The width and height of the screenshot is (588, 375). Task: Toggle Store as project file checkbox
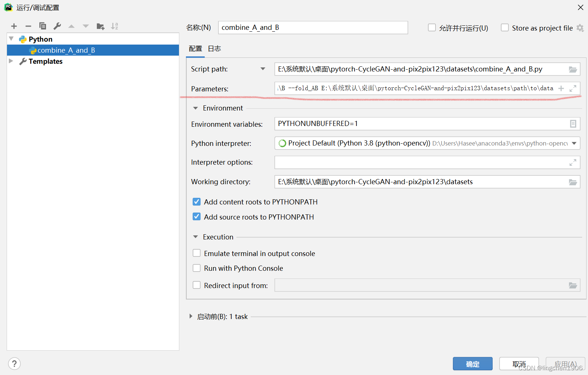coord(505,28)
